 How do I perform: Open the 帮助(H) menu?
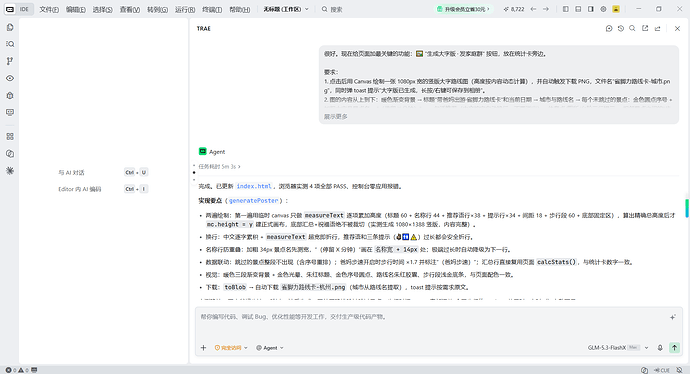(x=240, y=9)
